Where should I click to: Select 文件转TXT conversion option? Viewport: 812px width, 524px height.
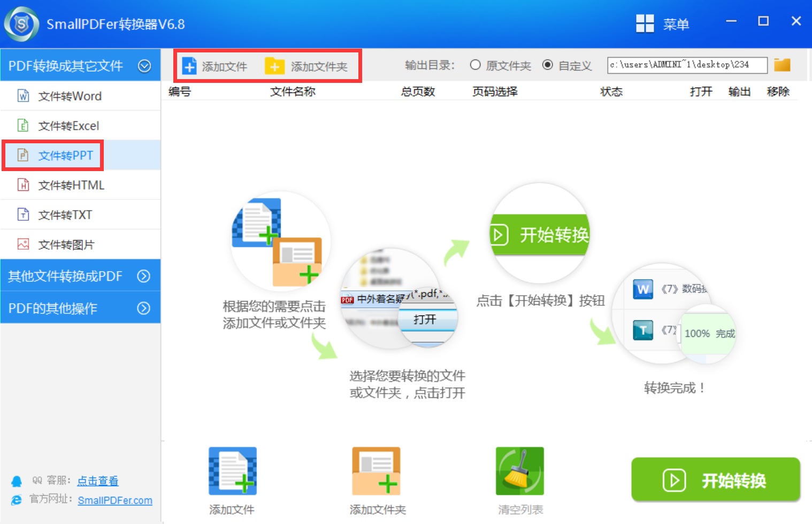(81, 214)
